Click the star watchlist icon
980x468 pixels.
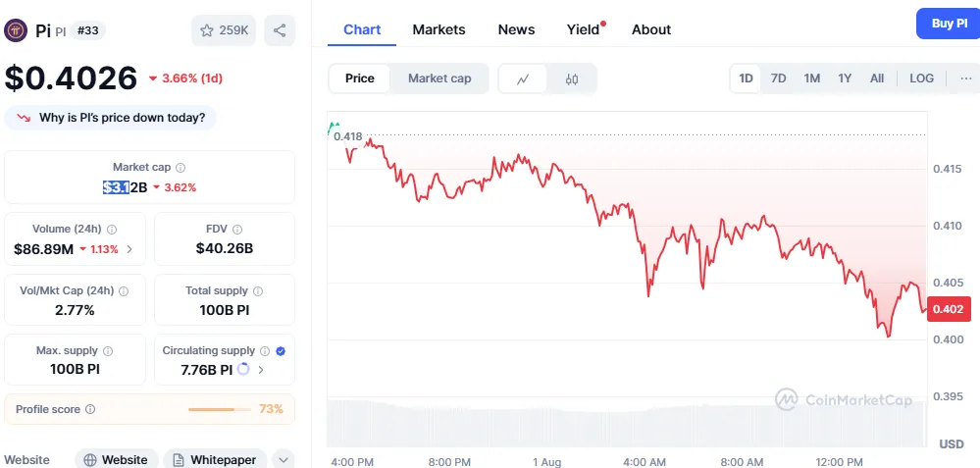(207, 30)
